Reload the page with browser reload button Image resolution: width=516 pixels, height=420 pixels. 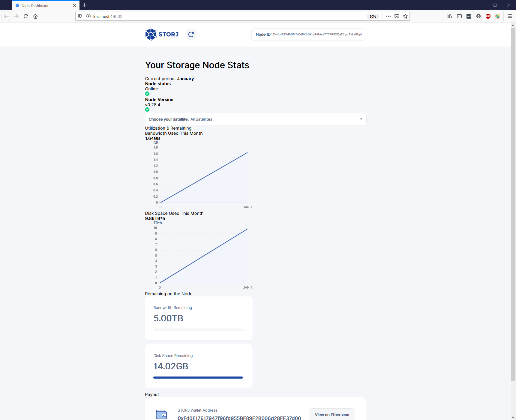26,16
